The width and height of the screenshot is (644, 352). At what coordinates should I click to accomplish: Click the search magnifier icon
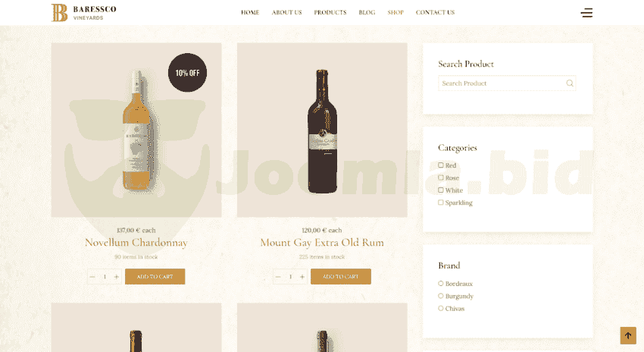tap(570, 83)
